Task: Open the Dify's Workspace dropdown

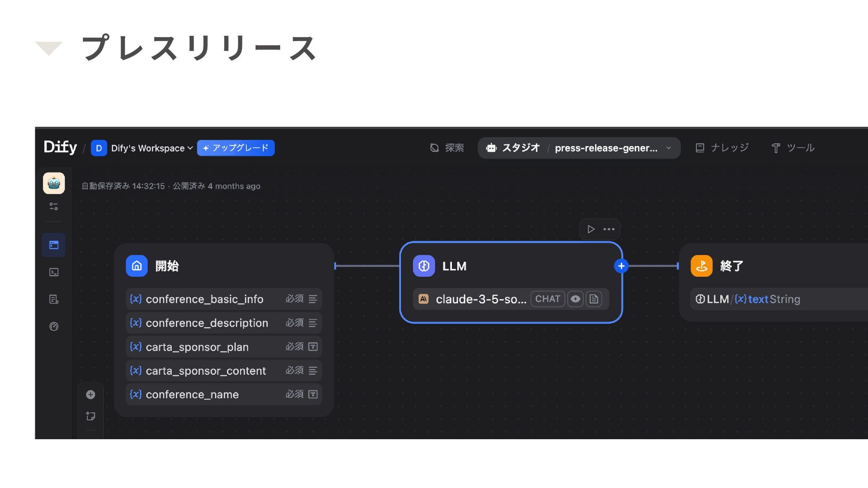Action: pyautogui.click(x=152, y=148)
